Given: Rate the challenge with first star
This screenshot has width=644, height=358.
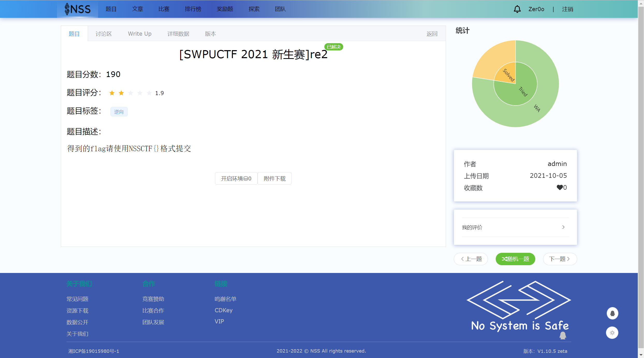Looking at the screenshot, I should coord(112,93).
